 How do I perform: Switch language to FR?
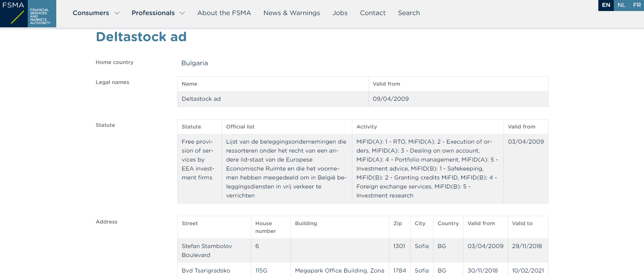(x=637, y=5)
